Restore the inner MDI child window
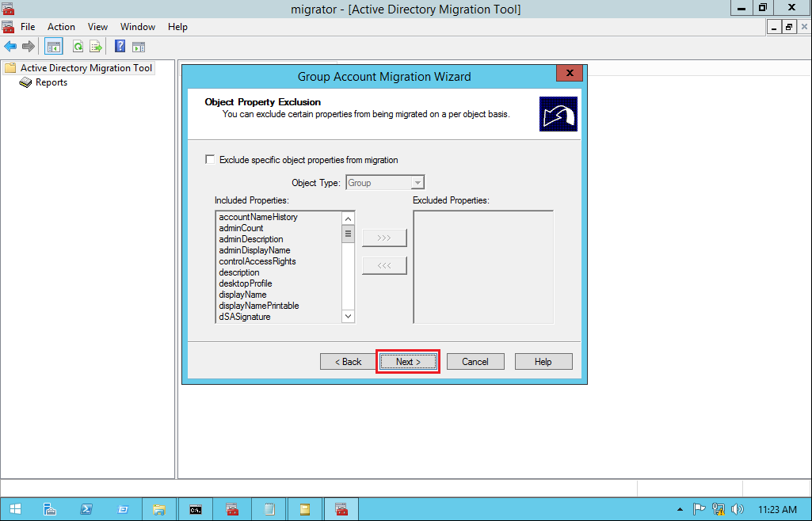 click(x=789, y=28)
